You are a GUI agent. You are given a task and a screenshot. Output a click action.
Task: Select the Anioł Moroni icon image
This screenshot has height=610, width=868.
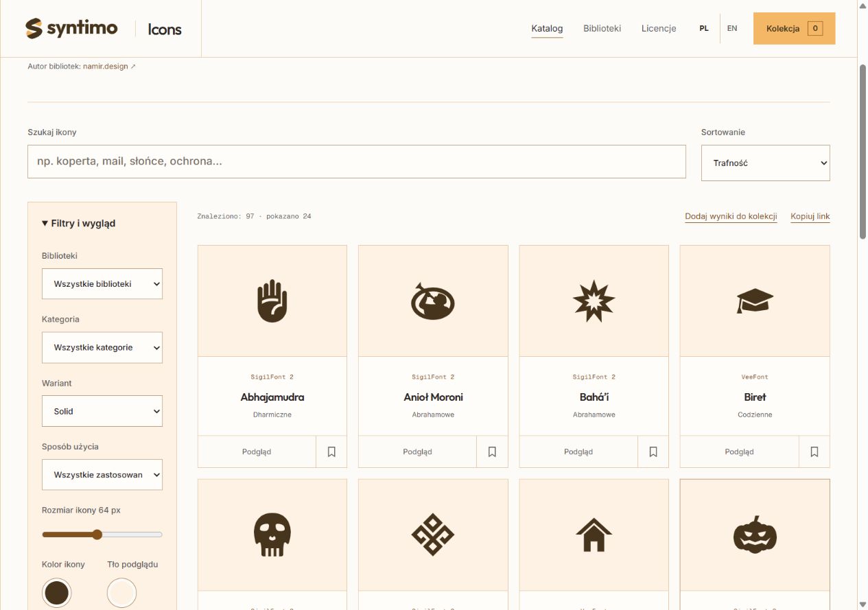pyautogui.click(x=433, y=301)
